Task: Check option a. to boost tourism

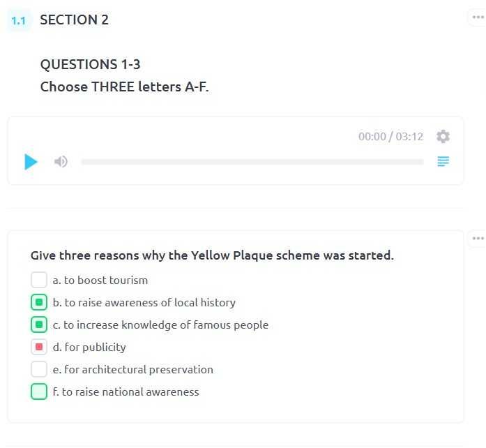Action: pyautogui.click(x=39, y=281)
